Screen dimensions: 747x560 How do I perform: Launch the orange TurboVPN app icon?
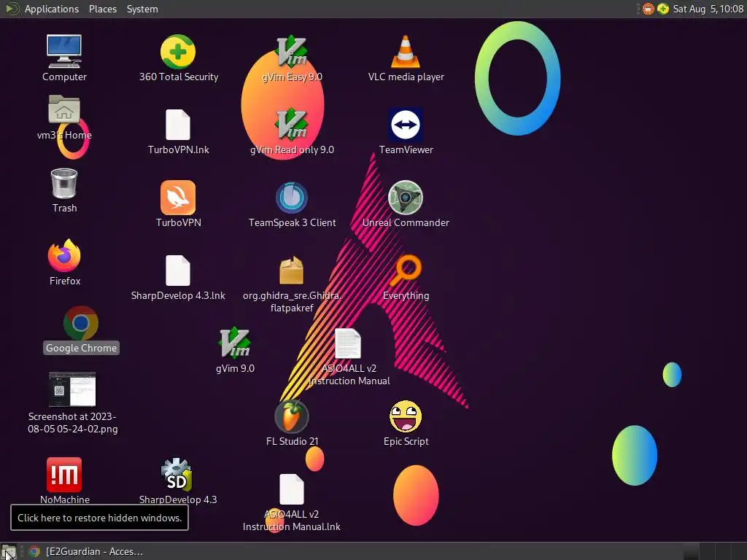[x=178, y=198]
